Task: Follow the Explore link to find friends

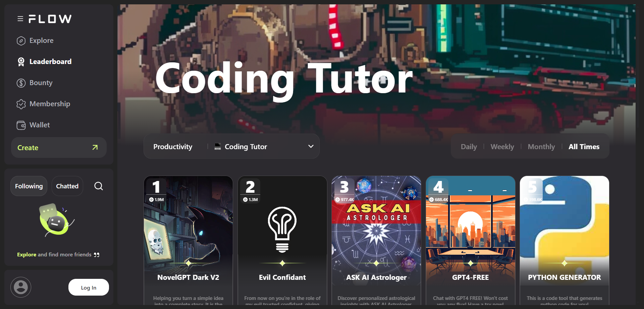Action: point(26,255)
